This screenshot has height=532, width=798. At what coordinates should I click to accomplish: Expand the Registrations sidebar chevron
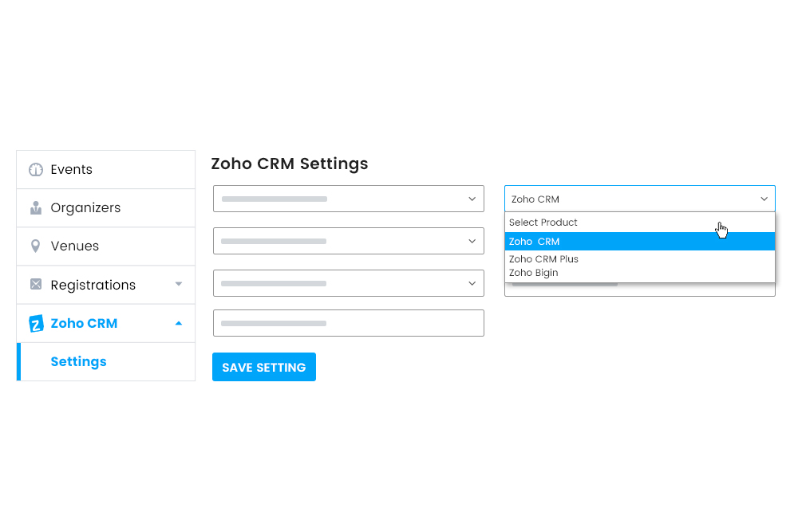[x=180, y=284]
